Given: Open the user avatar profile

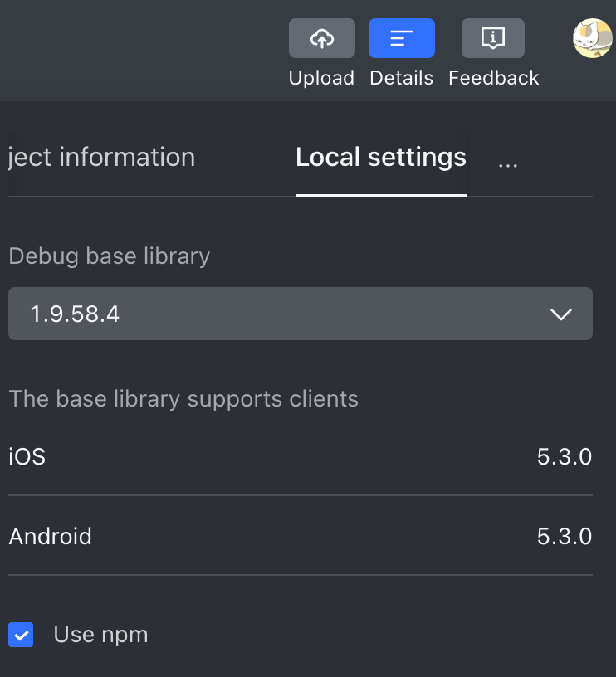Looking at the screenshot, I should pos(593,38).
